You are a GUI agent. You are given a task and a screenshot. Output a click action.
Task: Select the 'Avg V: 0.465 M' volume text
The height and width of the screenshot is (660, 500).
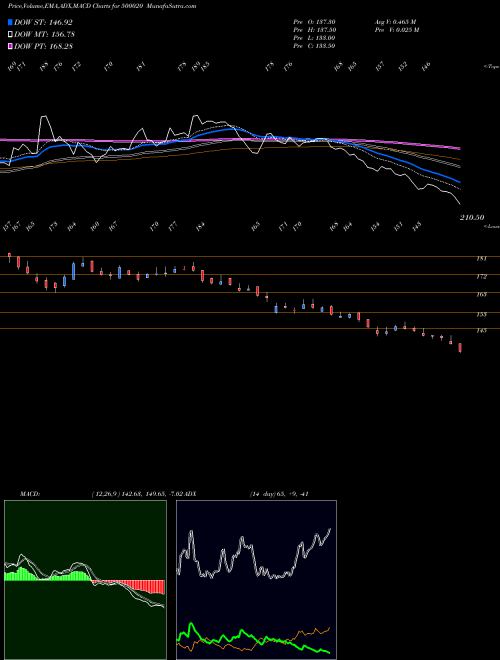(x=395, y=22)
